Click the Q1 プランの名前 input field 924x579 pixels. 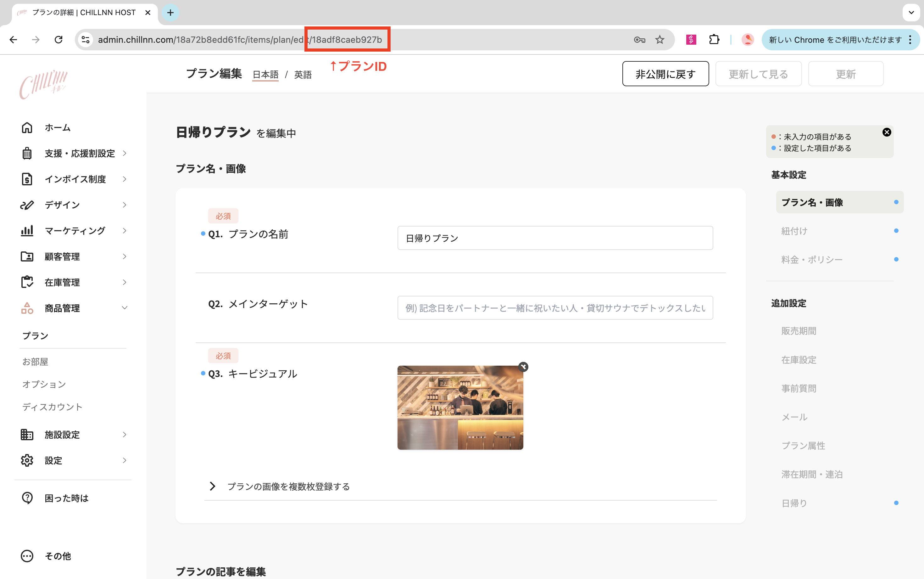tap(554, 237)
